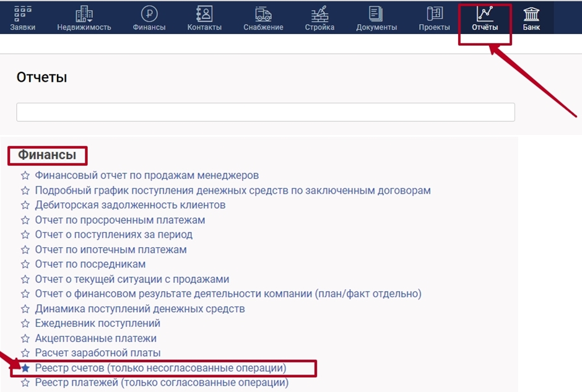
Task: Open Реестр платежей (только согласованные операции)
Action: (x=161, y=383)
